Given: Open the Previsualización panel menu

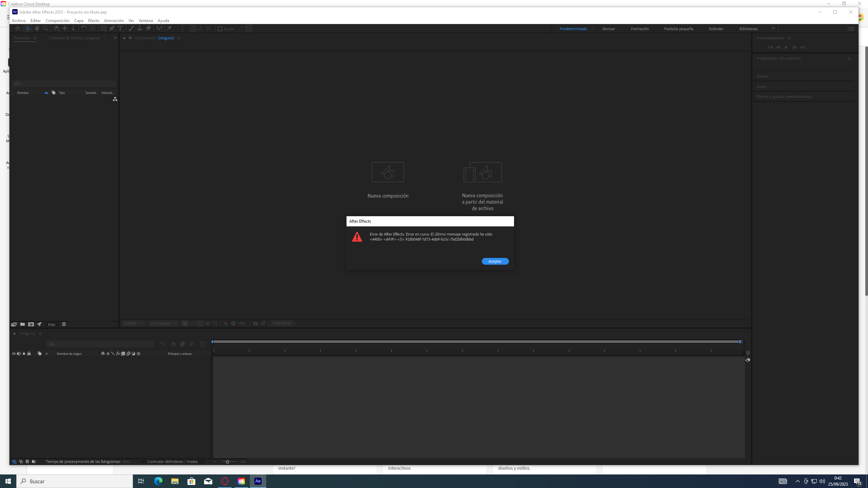Looking at the screenshot, I should click(x=789, y=38).
